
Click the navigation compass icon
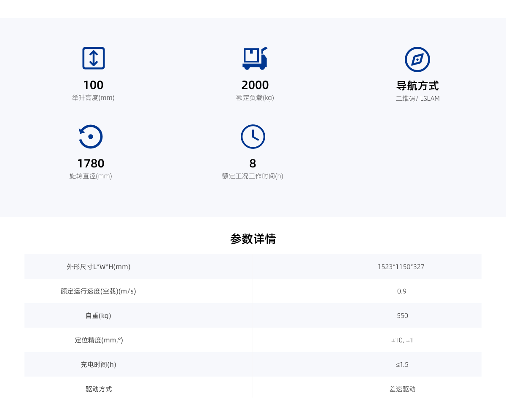417,59
